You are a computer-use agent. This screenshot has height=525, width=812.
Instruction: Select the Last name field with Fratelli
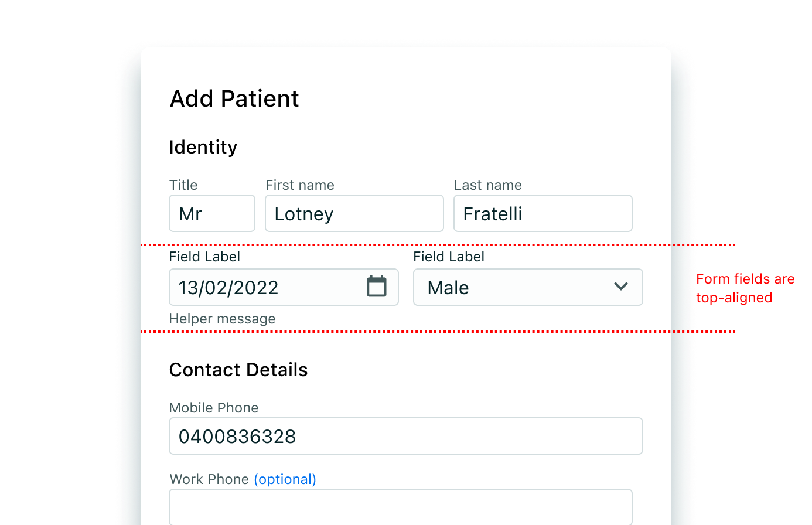click(543, 213)
